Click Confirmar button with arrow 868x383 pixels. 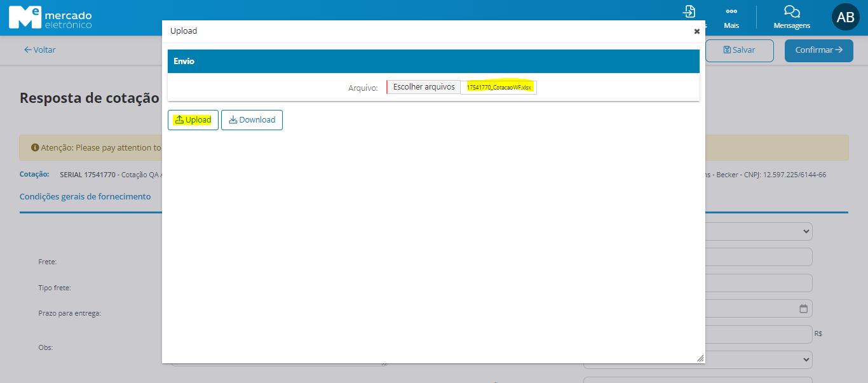point(818,50)
